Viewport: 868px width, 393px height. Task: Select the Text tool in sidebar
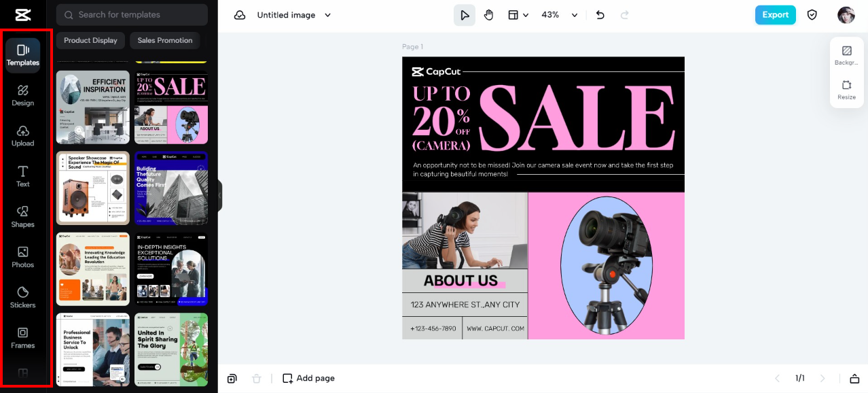[22, 176]
